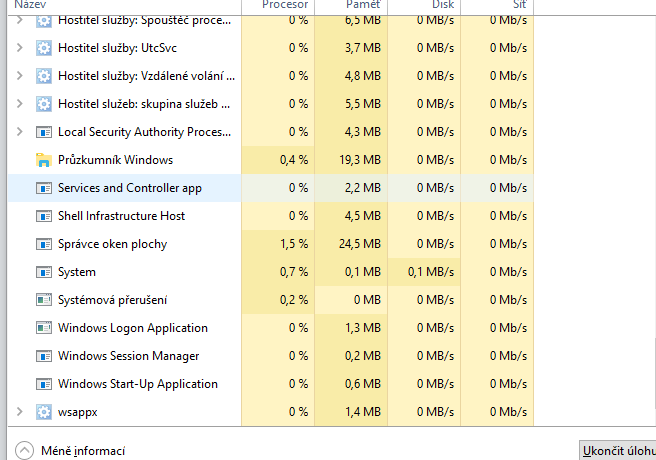656x460 pixels.
Task: Click the Windows Logon Application icon
Action: (x=43, y=328)
